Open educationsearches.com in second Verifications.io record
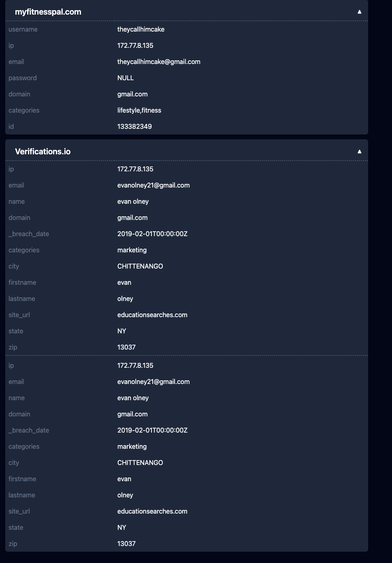This screenshot has height=563, width=392. click(152, 511)
